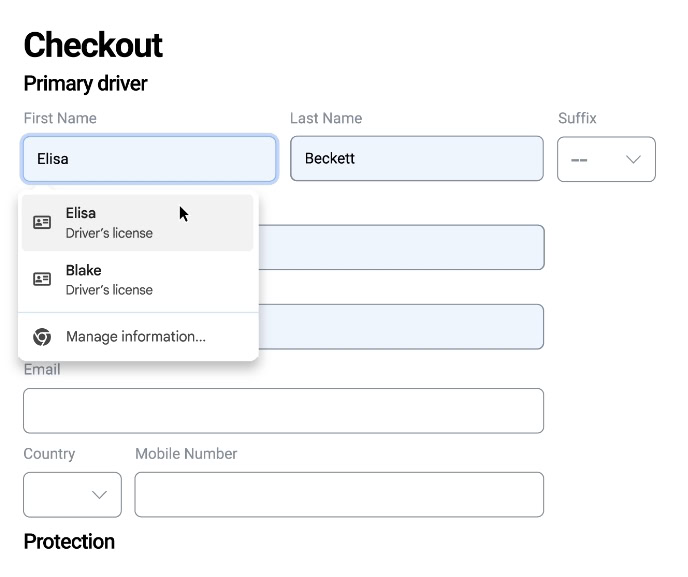Click the ID card icon beside Elisa
The image size is (688, 577).
(x=42, y=222)
